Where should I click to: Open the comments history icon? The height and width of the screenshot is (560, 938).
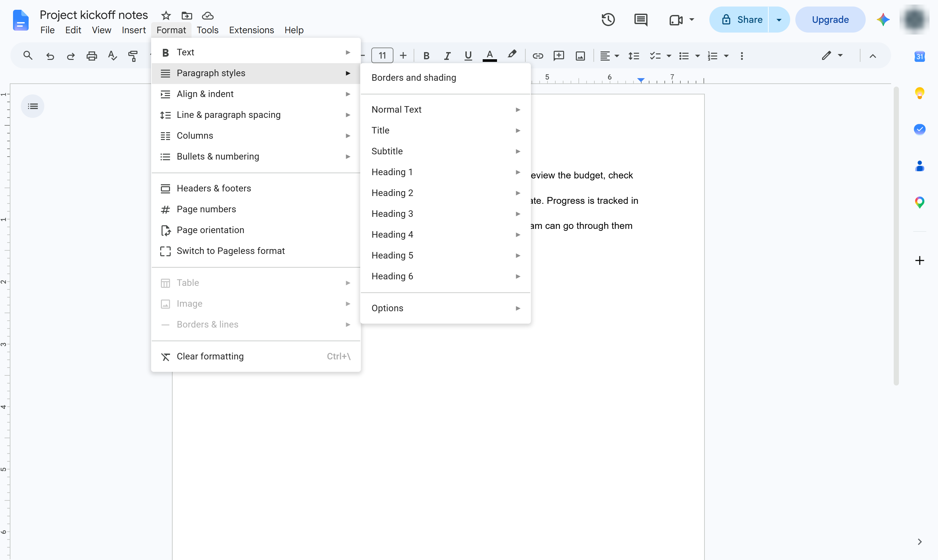click(x=641, y=20)
